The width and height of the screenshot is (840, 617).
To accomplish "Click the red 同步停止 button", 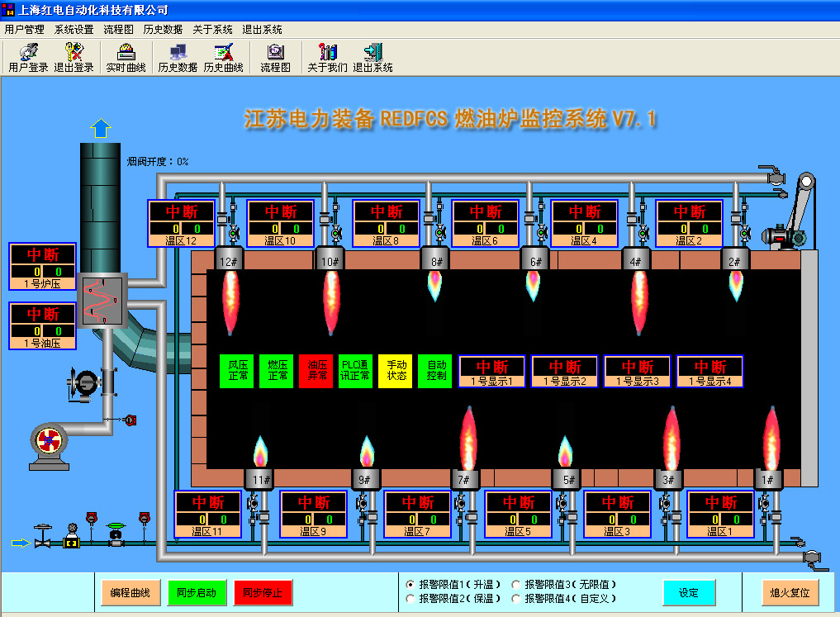I will point(263,593).
